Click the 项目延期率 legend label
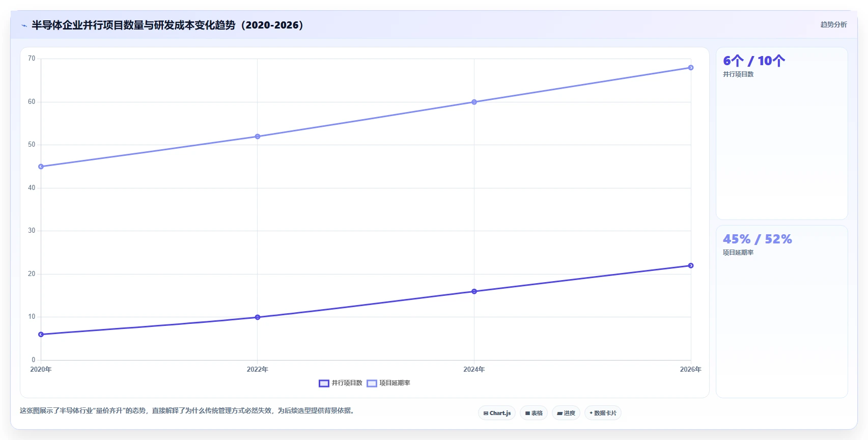 pyautogui.click(x=395, y=383)
